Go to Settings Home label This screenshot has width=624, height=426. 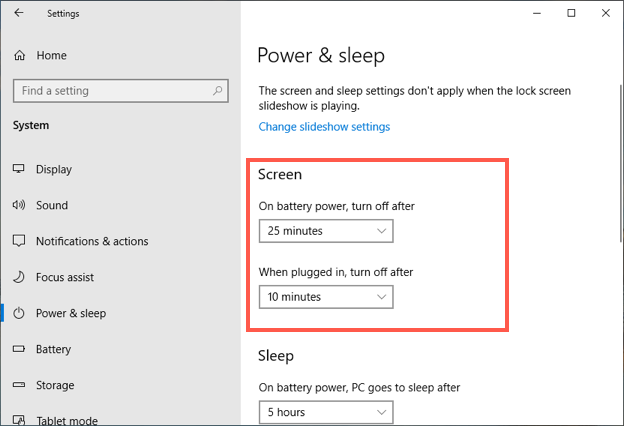point(52,55)
